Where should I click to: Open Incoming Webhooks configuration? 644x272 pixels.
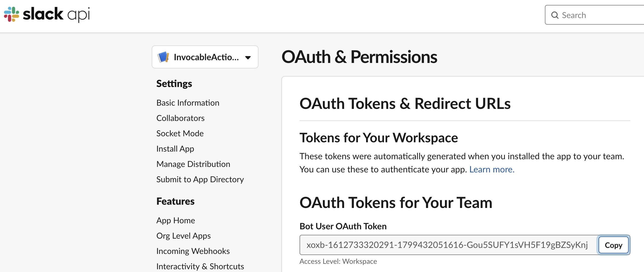[x=193, y=251]
